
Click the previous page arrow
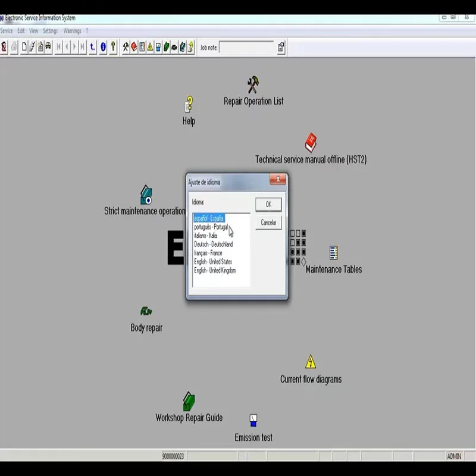pyautogui.click(x=67, y=47)
